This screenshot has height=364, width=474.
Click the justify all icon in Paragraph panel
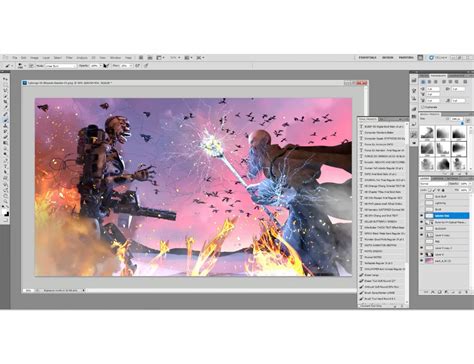pyautogui.click(x=465, y=82)
